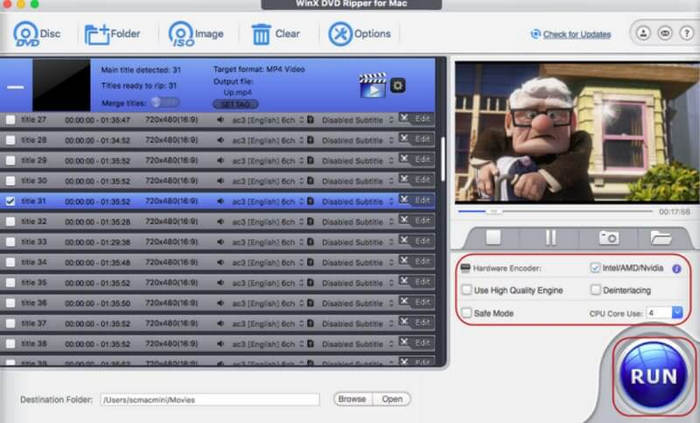Collapse the disc info with minus icon
This screenshot has width=700, height=423.
click(15, 87)
